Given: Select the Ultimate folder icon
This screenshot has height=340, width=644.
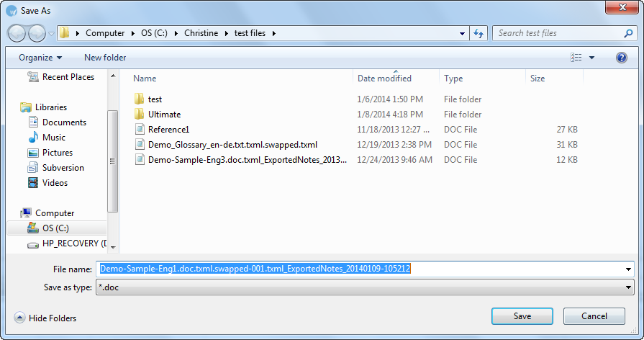Looking at the screenshot, I should 140,115.
